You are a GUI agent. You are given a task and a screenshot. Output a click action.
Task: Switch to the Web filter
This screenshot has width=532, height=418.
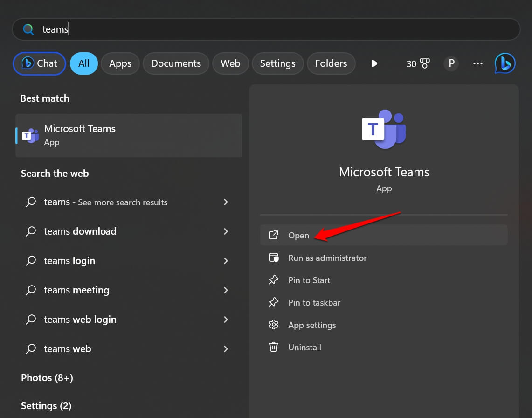[230, 63]
